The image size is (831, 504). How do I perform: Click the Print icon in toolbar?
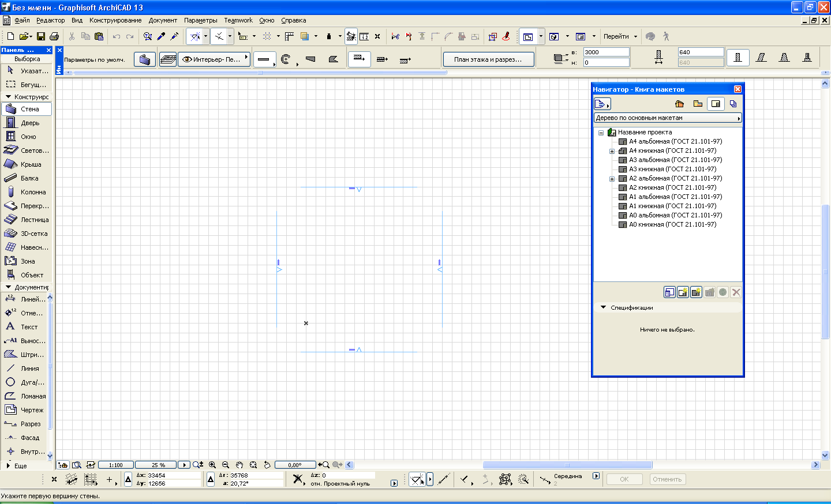coord(54,36)
